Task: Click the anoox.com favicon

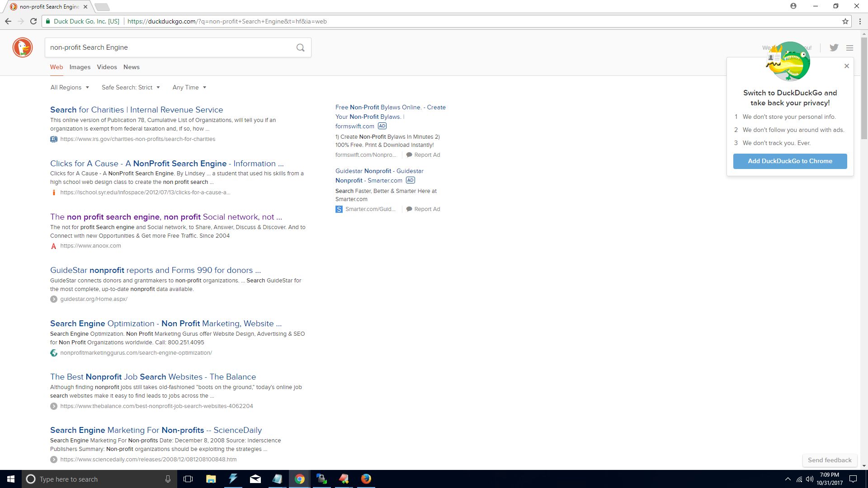Action: pos(54,246)
